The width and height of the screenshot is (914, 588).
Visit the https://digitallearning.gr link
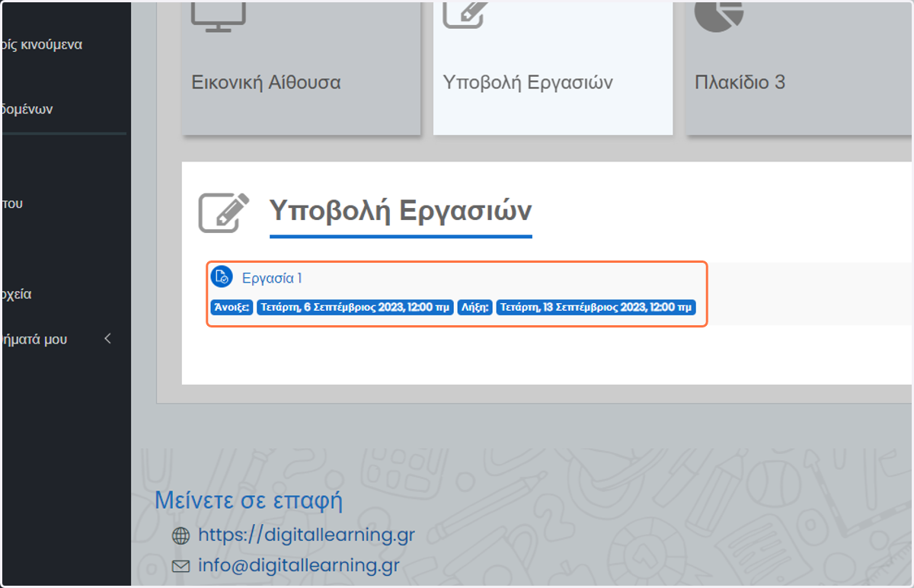pyautogui.click(x=306, y=535)
